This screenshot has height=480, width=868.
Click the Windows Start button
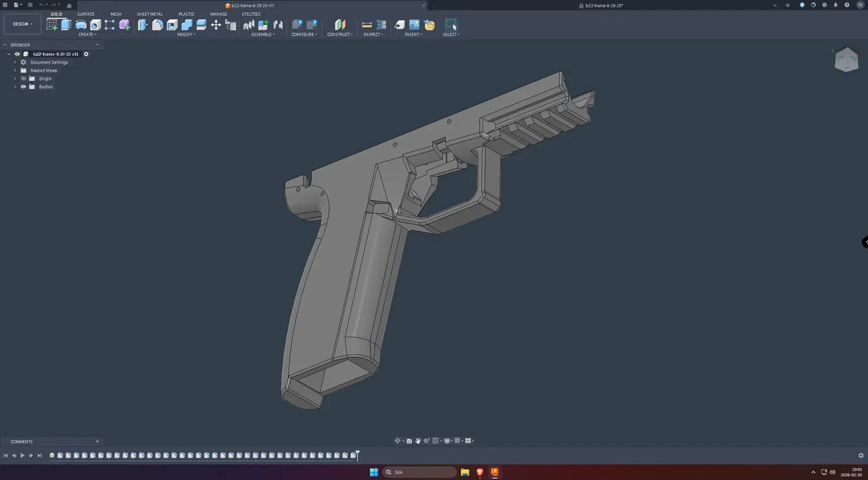point(374,472)
